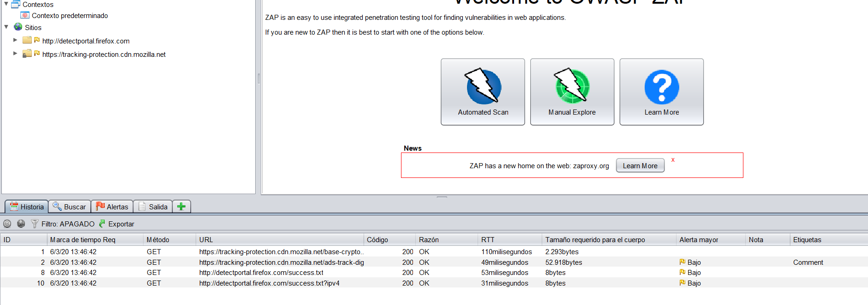868x305 pixels.
Task: Click the radar icon on Manual Explore
Action: click(x=572, y=86)
